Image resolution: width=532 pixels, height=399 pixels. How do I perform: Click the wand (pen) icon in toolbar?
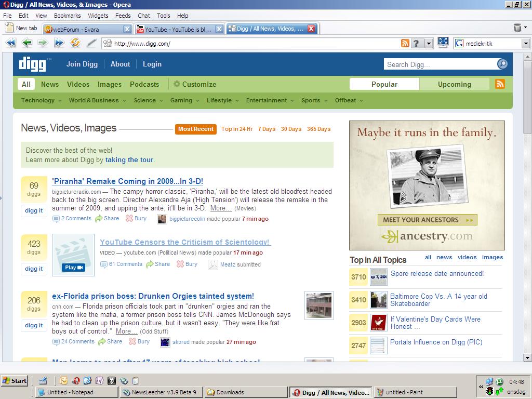coord(91,43)
